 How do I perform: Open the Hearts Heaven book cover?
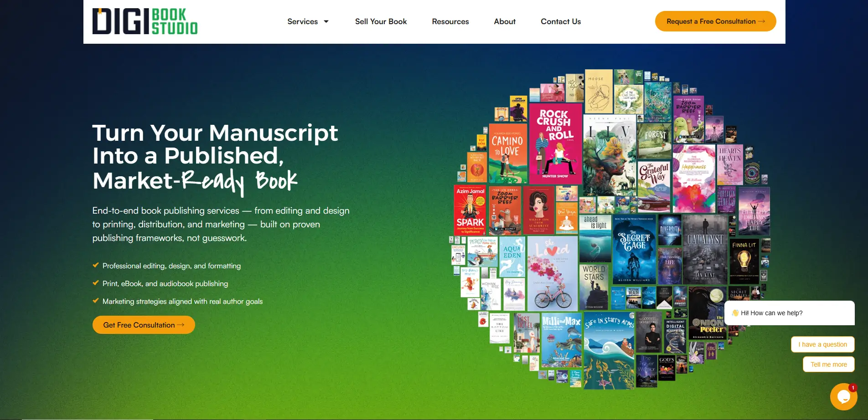730,164
